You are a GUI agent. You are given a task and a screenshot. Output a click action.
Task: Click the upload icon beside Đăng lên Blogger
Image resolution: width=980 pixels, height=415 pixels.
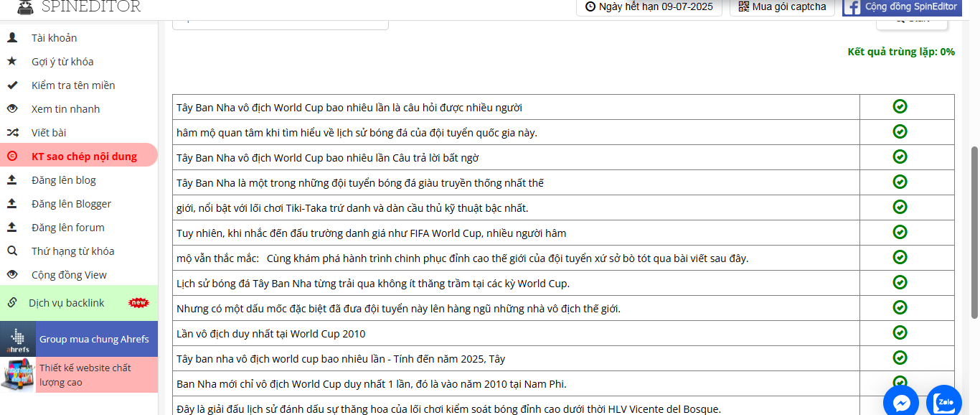tap(12, 203)
